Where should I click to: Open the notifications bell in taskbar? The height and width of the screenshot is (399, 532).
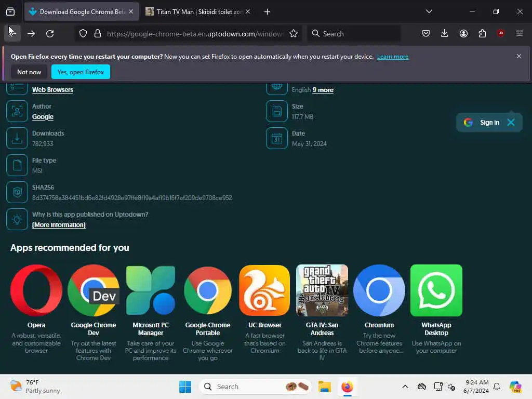pyautogui.click(x=497, y=387)
